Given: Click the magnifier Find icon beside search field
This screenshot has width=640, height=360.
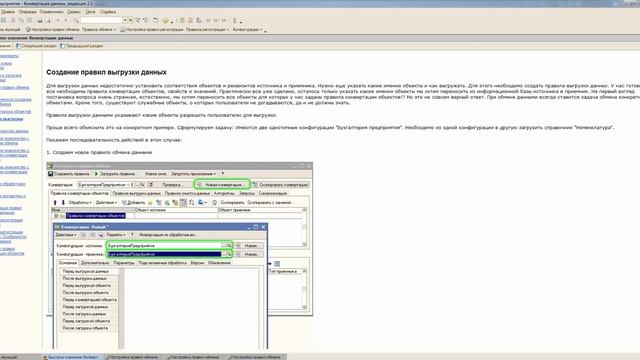Looking at the screenshot, I should (76, 20).
